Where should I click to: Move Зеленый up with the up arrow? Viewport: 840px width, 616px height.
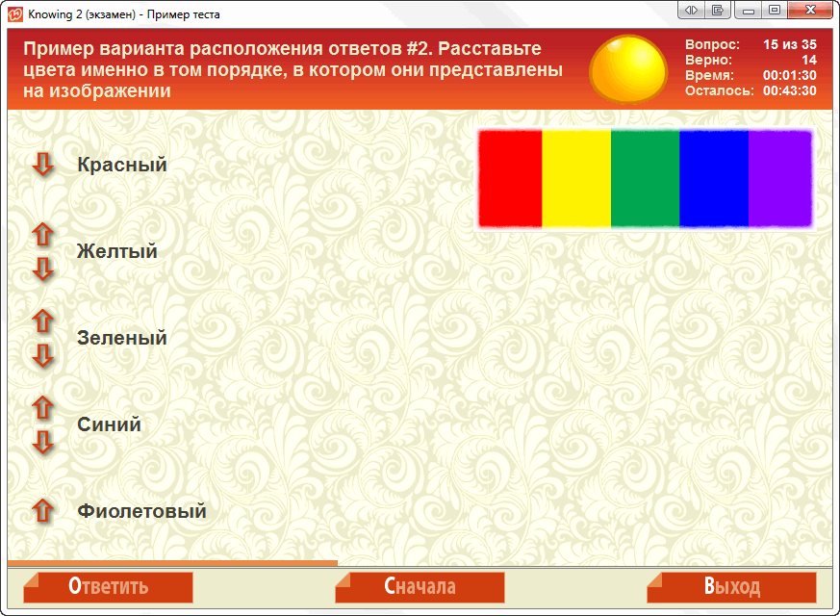[x=43, y=321]
